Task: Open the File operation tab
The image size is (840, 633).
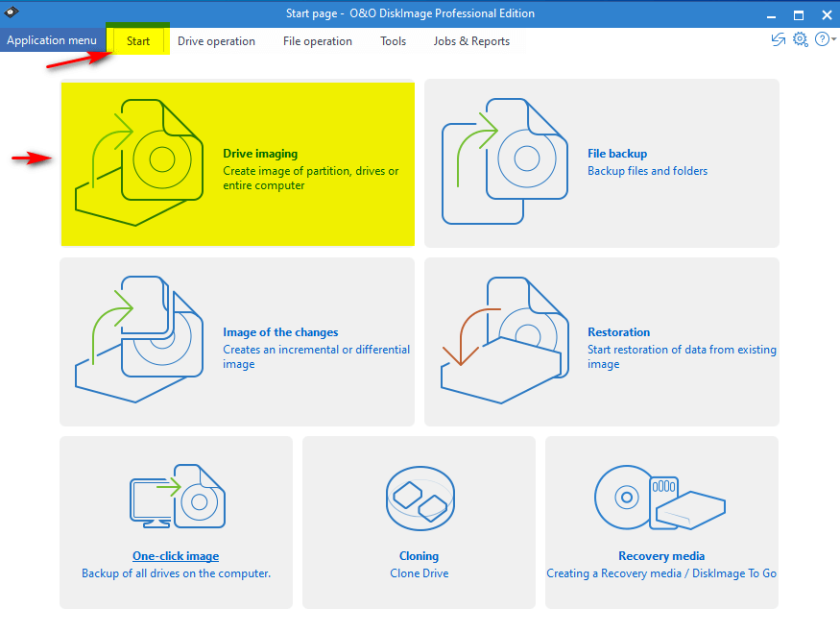Action: (x=317, y=41)
